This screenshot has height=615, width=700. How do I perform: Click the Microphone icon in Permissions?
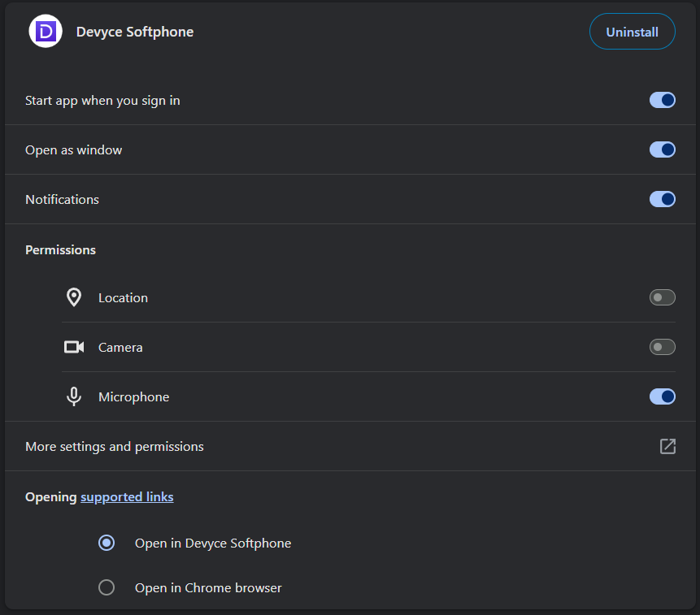coord(74,396)
